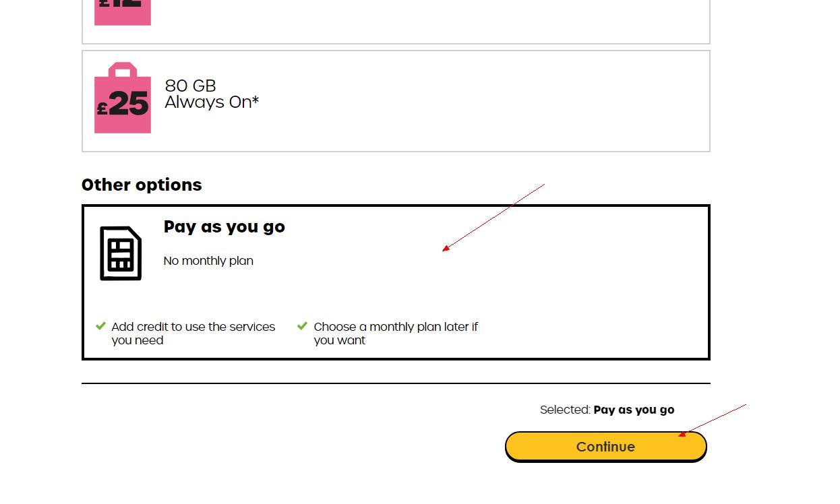Click Choose a monthly plan later text

click(x=396, y=334)
